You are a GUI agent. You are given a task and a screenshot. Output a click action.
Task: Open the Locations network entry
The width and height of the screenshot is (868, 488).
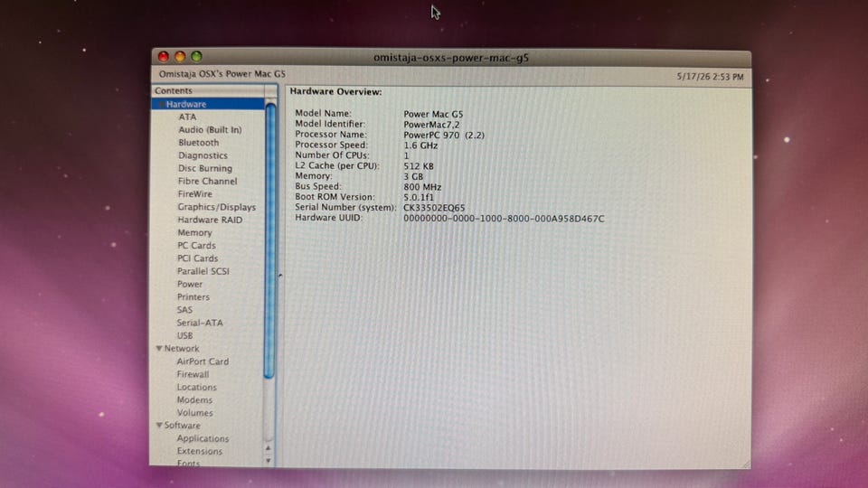196,388
